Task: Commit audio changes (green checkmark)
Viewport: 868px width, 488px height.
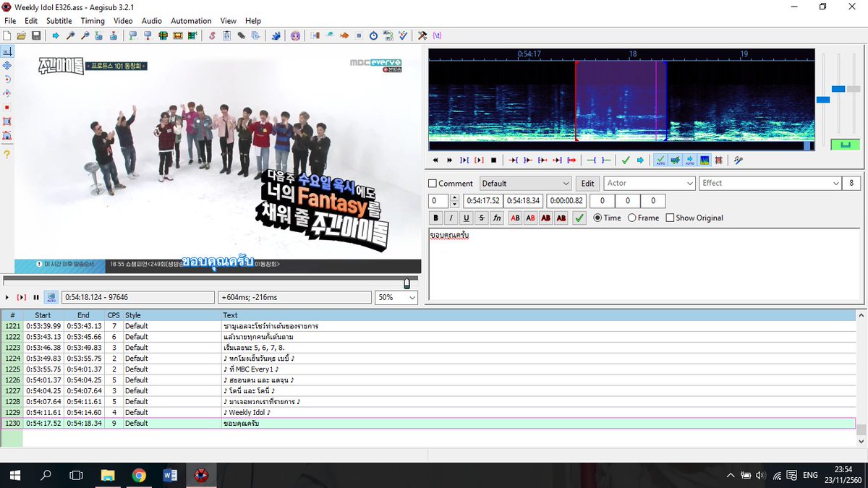Action: [x=626, y=160]
